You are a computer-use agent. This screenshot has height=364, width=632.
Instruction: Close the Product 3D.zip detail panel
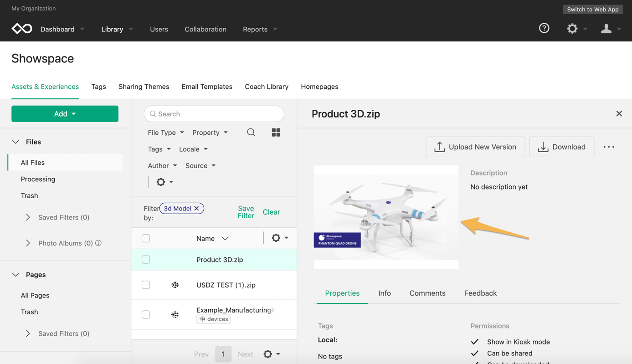tap(619, 113)
